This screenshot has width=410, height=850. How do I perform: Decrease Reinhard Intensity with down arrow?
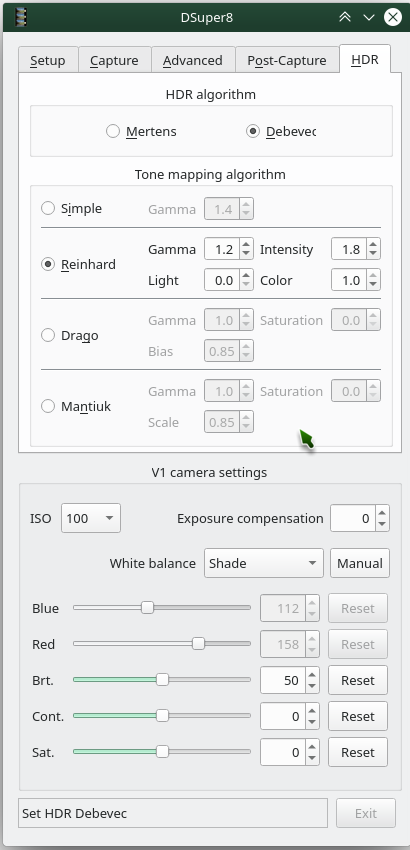point(373,254)
